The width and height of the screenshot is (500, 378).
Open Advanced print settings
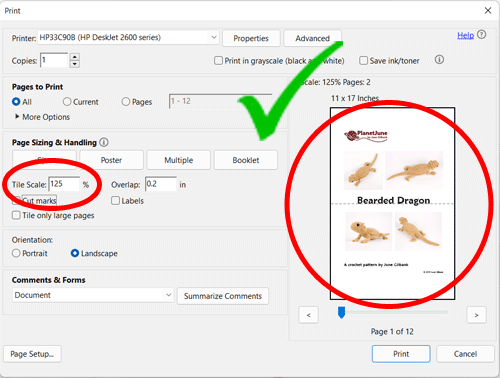coord(312,38)
